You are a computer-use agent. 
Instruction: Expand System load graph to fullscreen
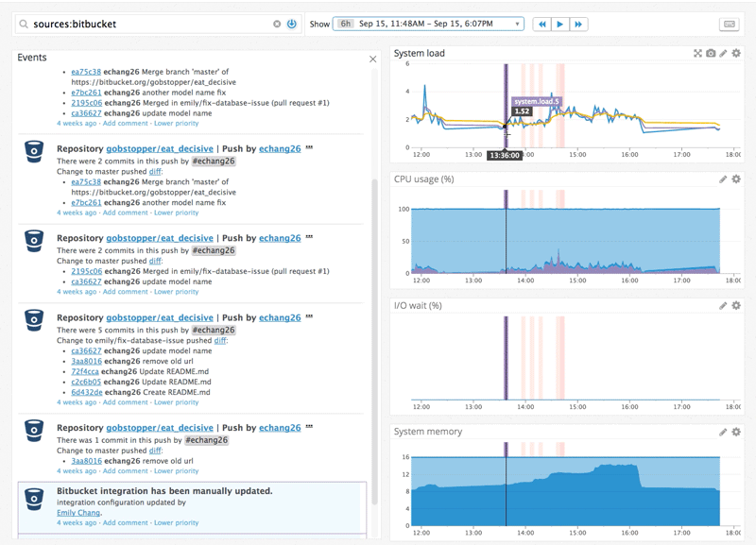point(697,54)
